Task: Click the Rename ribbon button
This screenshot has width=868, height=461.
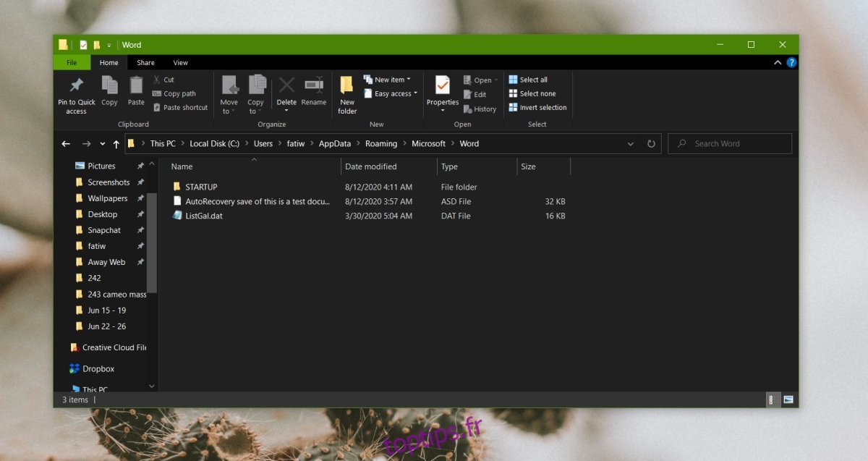Action: click(x=314, y=91)
